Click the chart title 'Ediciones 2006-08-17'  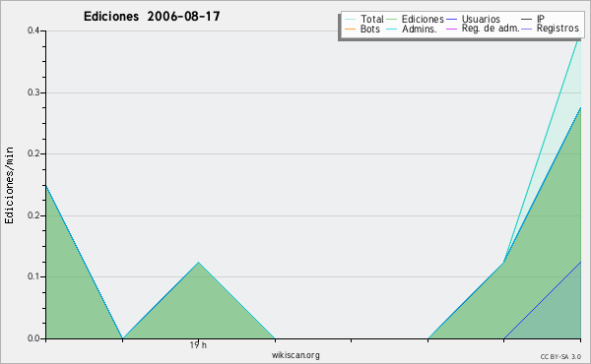coord(152,17)
